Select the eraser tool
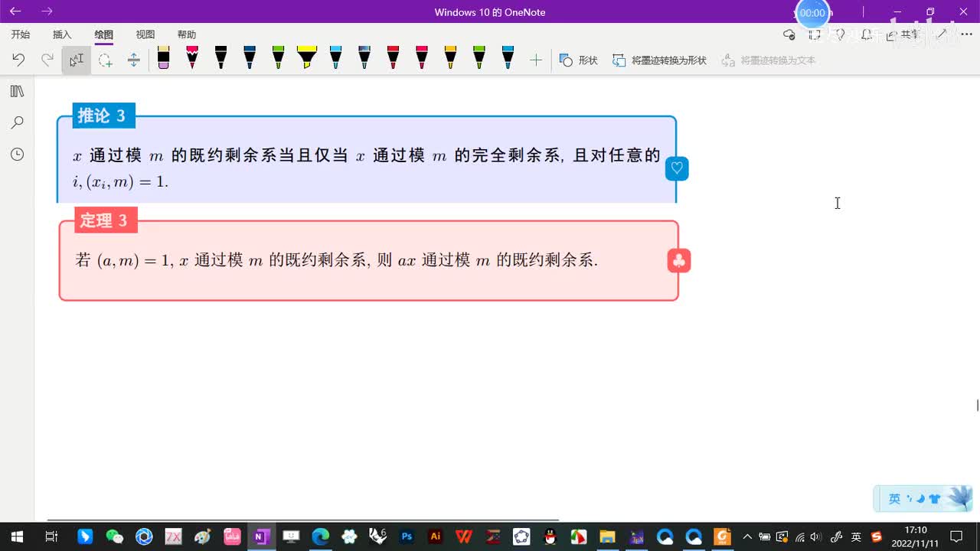This screenshot has width=980, height=551. coord(163,58)
